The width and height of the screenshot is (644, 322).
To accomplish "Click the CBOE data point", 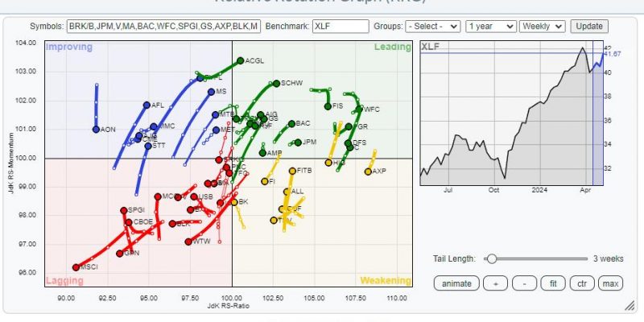I will 129,222.
